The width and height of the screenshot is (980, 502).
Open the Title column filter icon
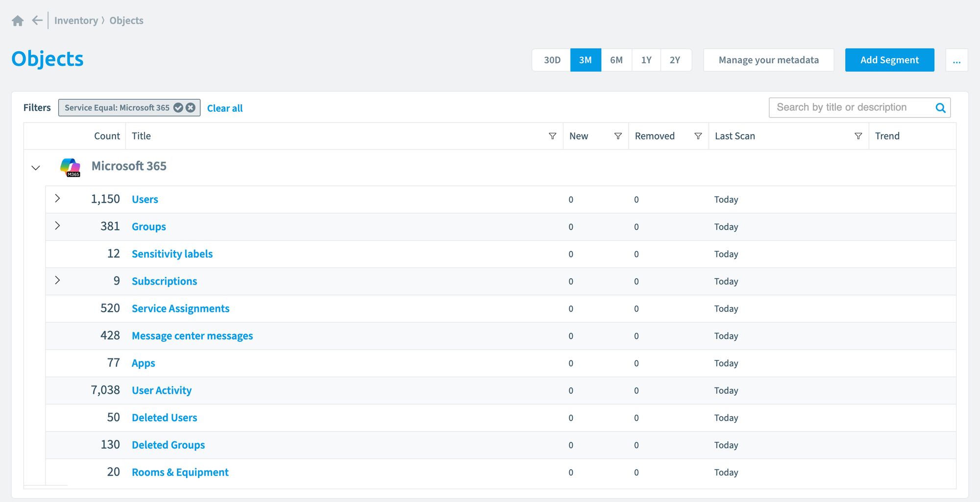click(x=552, y=136)
